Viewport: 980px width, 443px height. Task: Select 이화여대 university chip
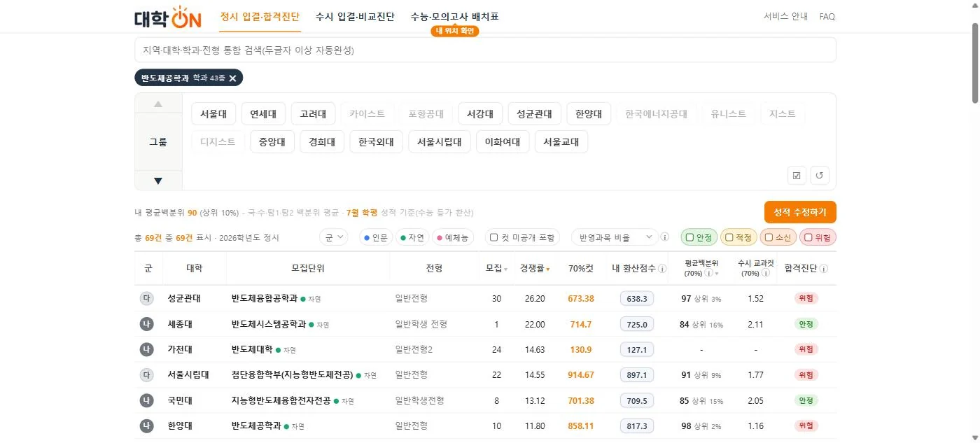click(x=503, y=142)
